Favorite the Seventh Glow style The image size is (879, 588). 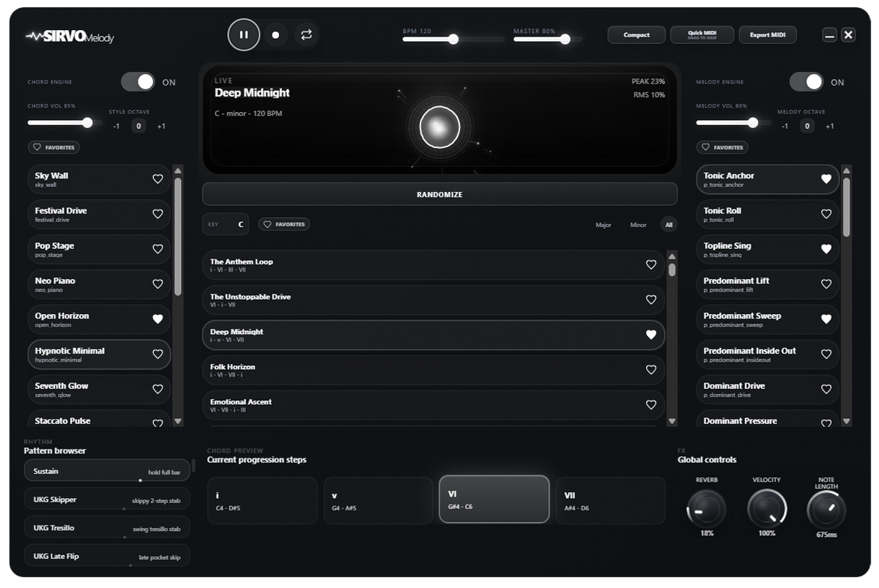pos(157,390)
